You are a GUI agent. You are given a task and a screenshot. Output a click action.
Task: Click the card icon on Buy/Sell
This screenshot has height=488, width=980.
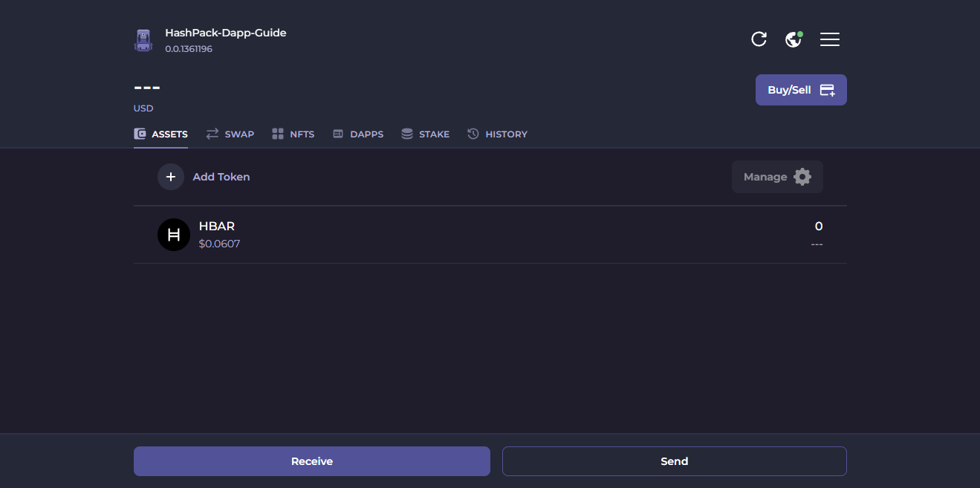pos(827,90)
